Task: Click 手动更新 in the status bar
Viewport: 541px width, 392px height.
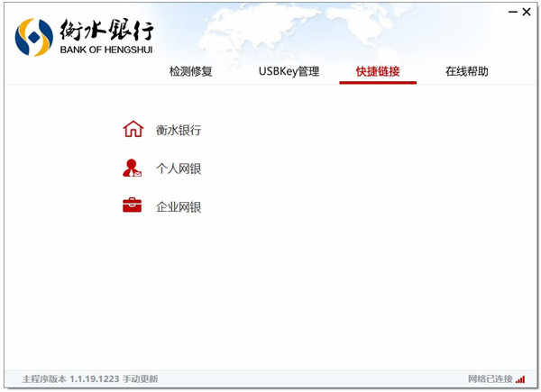Action: point(141,378)
